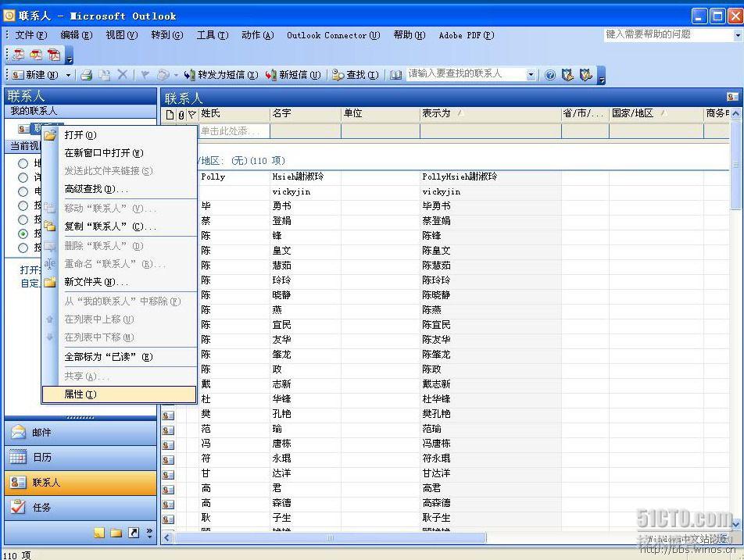
Task: Click contact card icon in 樊孔艳 row
Action: coord(168,416)
